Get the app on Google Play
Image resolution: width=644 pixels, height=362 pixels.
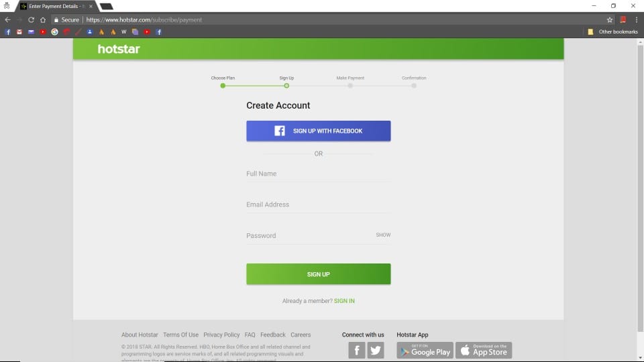(425, 350)
